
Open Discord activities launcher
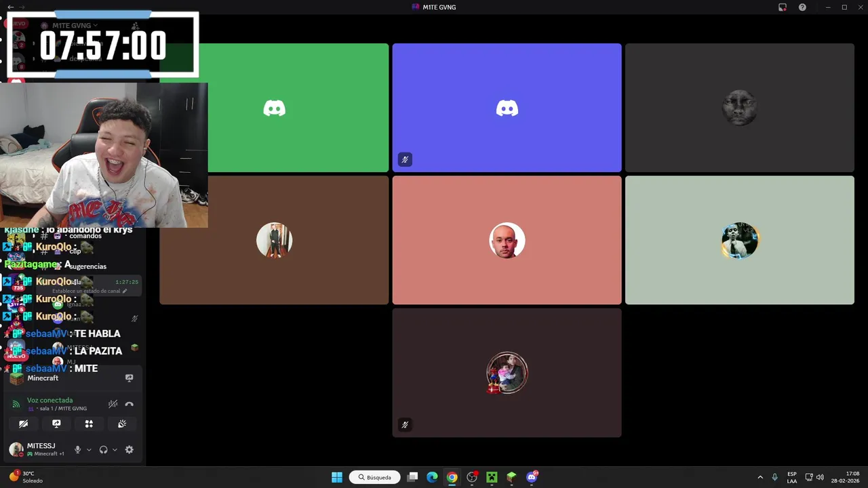pos(89,424)
